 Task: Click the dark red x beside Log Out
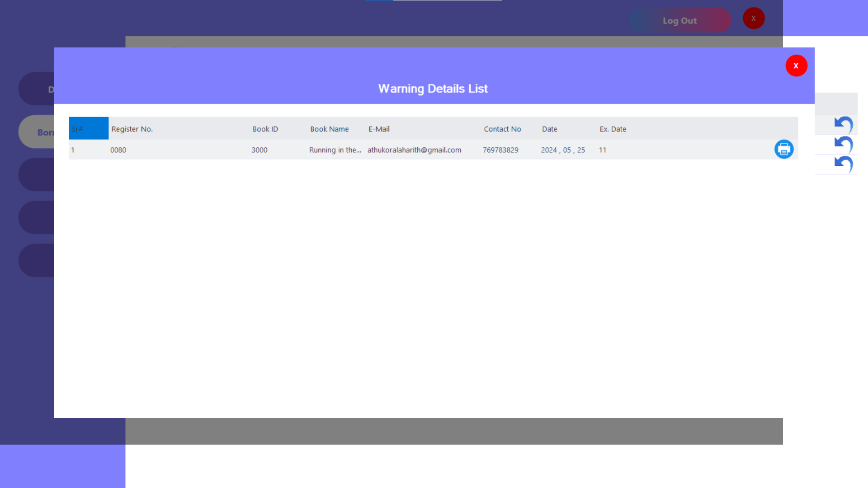coord(753,19)
